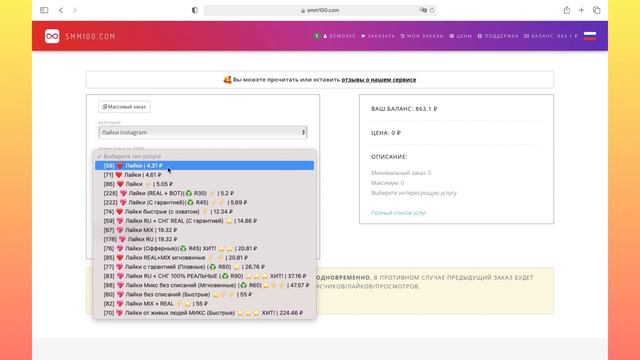
Task: Click the БАЛАНС: 863.1 ₽ header item
Action: pyautogui.click(x=551, y=36)
